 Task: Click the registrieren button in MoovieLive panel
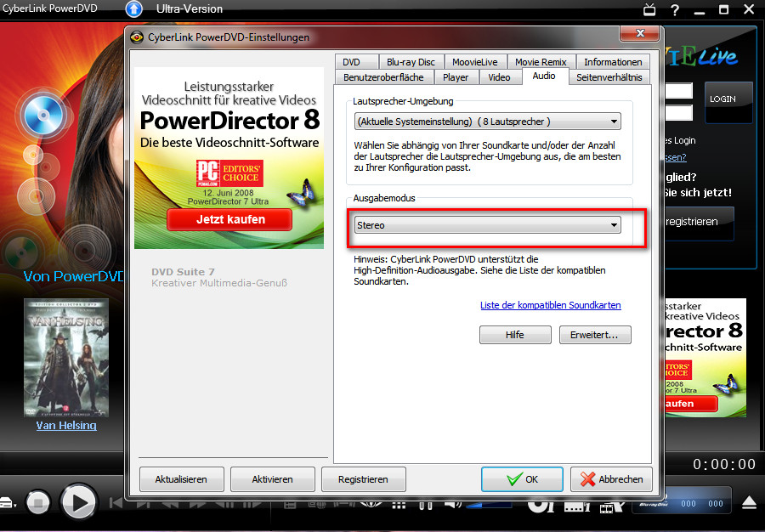(700, 223)
